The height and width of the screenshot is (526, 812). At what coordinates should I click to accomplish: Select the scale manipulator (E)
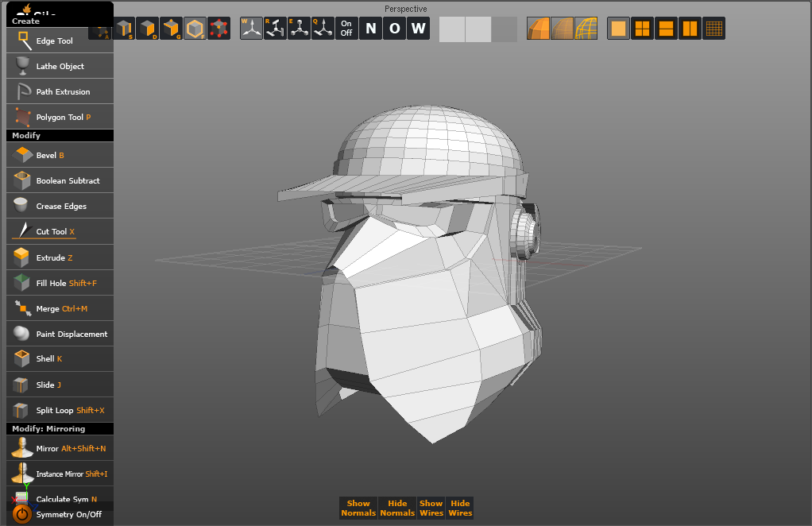point(299,29)
